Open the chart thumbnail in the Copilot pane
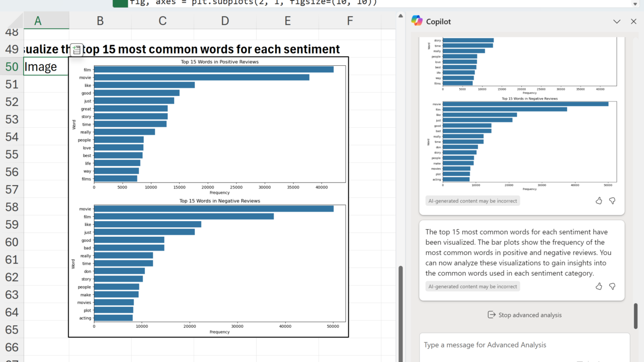The height and width of the screenshot is (362, 644). pyautogui.click(x=522, y=114)
